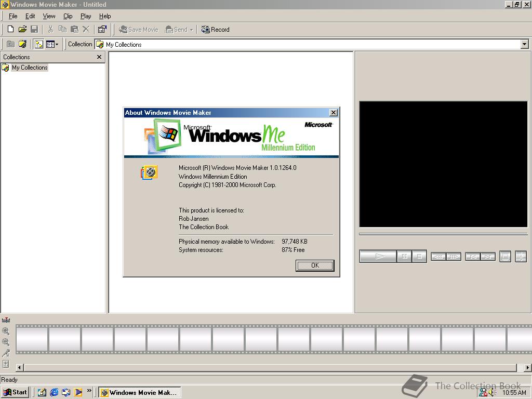Launch Outlook Express from quick launch
The width and height of the screenshot is (532, 399).
point(66,392)
